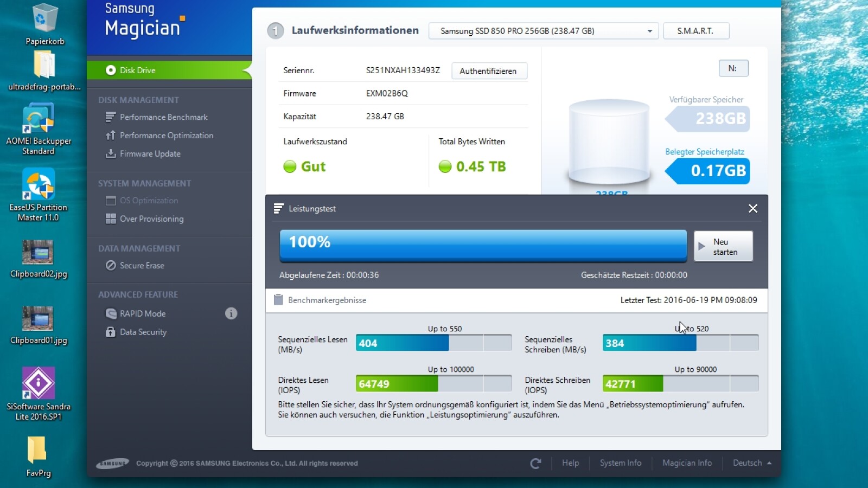The height and width of the screenshot is (488, 868).
Task: Click the Kapazität value 238.47 GB
Action: coord(385,116)
